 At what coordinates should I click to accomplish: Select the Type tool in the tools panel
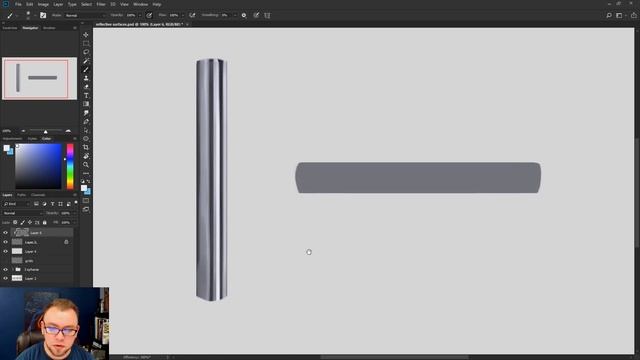click(86, 96)
